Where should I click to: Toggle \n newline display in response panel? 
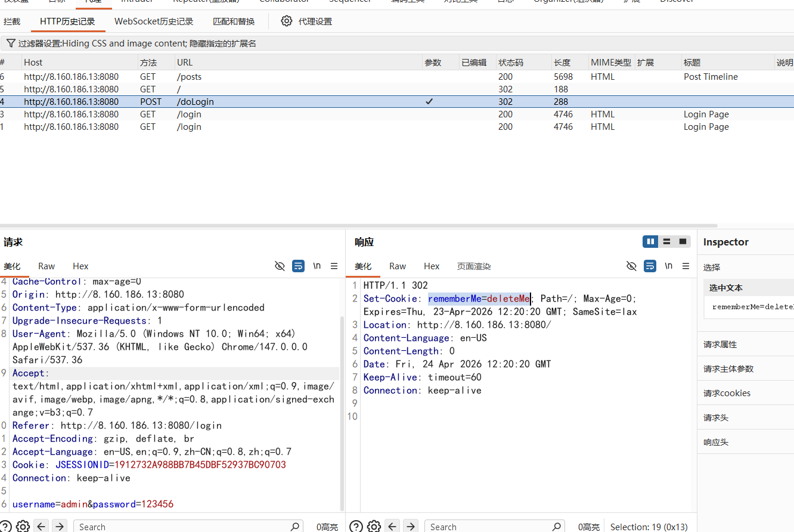click(668, 266)
